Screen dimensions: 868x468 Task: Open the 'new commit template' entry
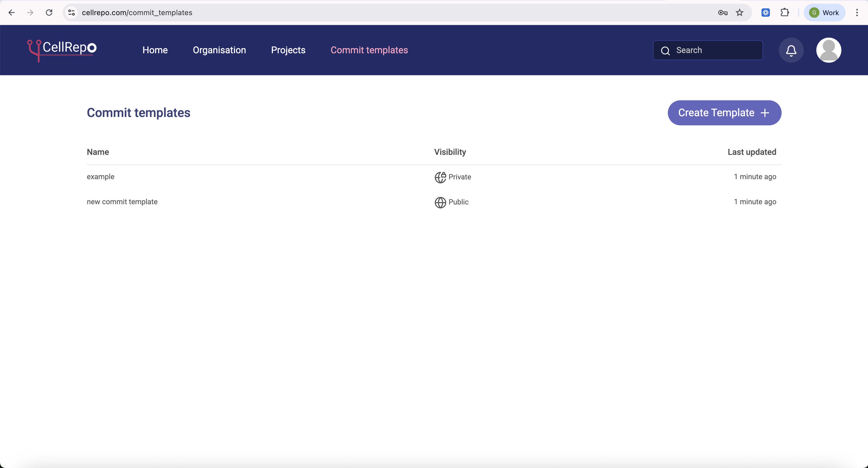pyautogui.click(x=122, y=202)
